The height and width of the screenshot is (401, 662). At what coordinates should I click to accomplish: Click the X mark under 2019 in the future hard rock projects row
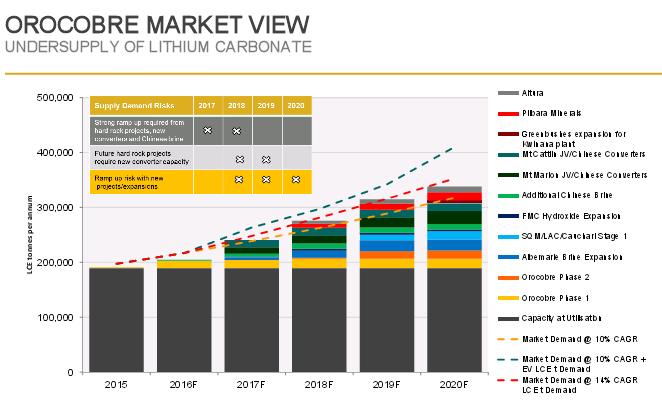point(266,159)
